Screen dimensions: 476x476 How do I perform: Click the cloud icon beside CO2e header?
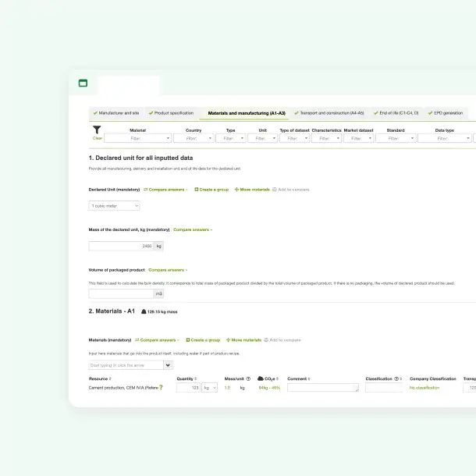(x=261, y=378)
